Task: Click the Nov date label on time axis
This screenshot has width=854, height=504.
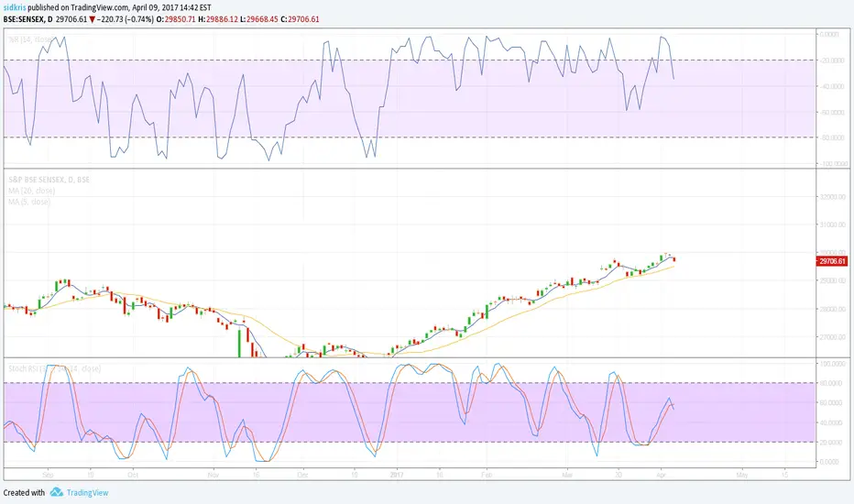Action: (x=213, y=475)
